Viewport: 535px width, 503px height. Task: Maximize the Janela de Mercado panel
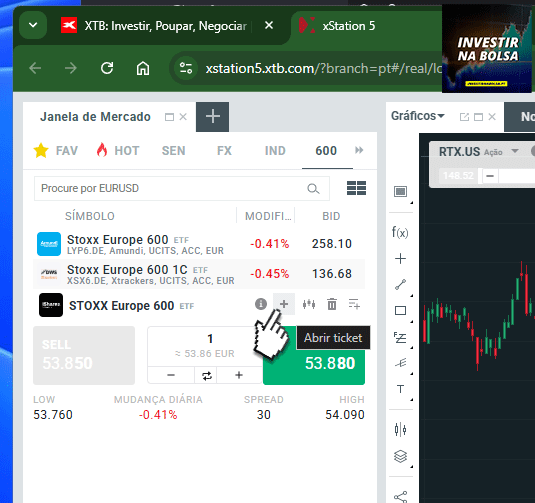click(169, 117)
